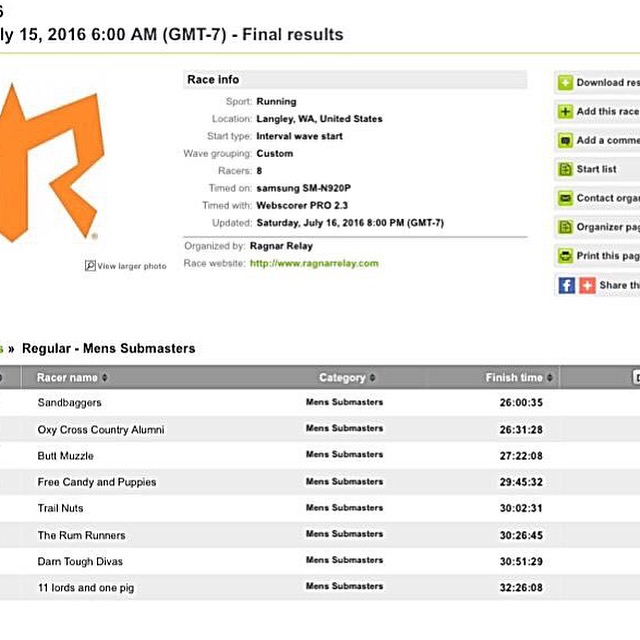Click the Ragnar Relay organizer name
The height and width of the screenshot is (640, 640).
point(281,246)
